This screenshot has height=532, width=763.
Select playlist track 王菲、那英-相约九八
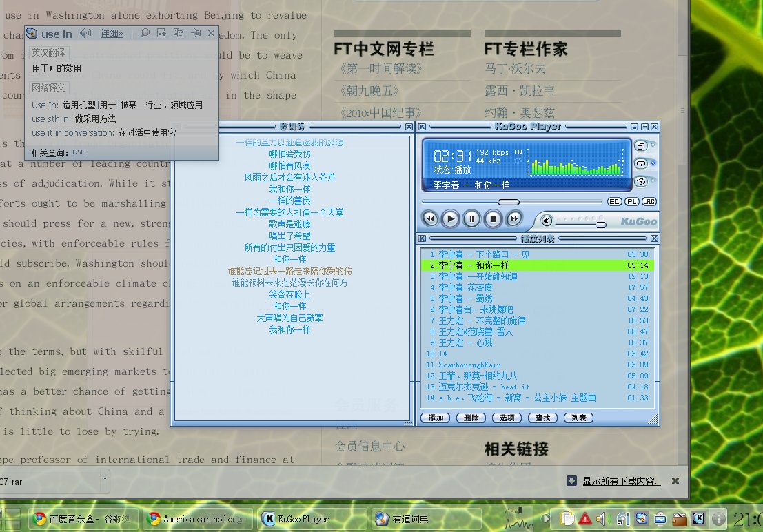[x=538, y=376]
